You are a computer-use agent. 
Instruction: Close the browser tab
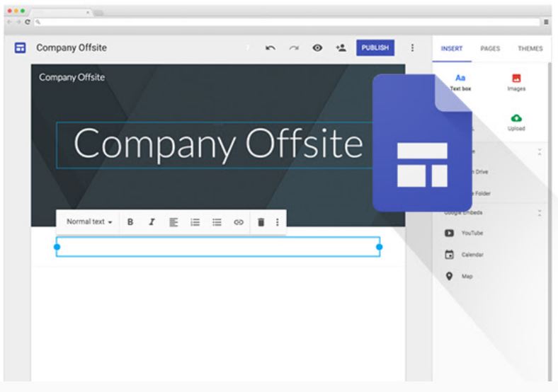point(88,13)
